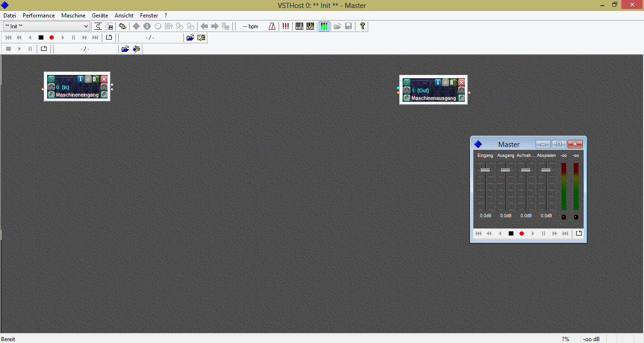Screen dimensions: 644x343
Task: Open the Datei menu
Action: click(10, 16)
